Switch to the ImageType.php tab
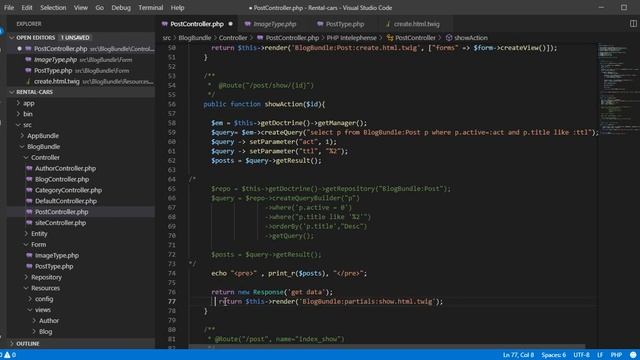640x360 pixels. [275, 24]
